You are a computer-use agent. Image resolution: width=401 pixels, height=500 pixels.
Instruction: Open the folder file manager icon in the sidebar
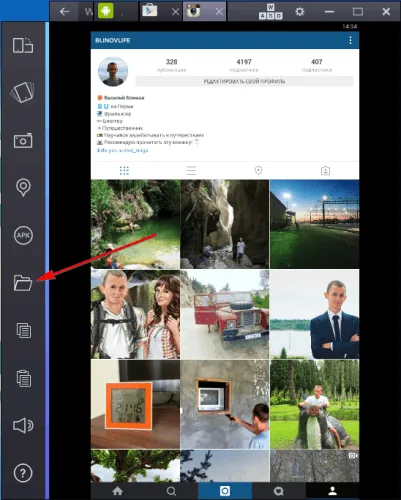click(23, 283)
